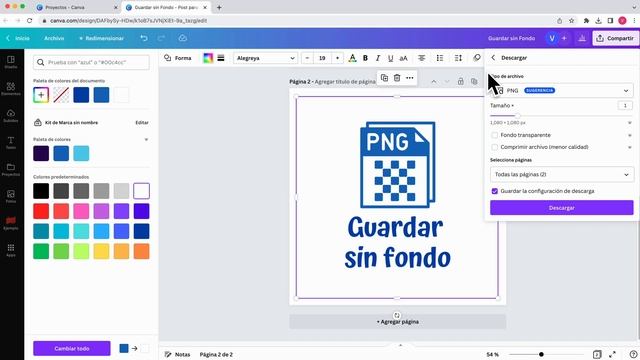Open the grid view page counter icon

click(x=597, y=354)
